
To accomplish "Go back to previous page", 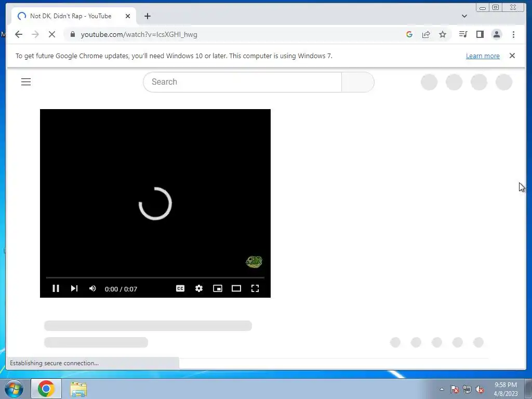I will tap(19, 34).
